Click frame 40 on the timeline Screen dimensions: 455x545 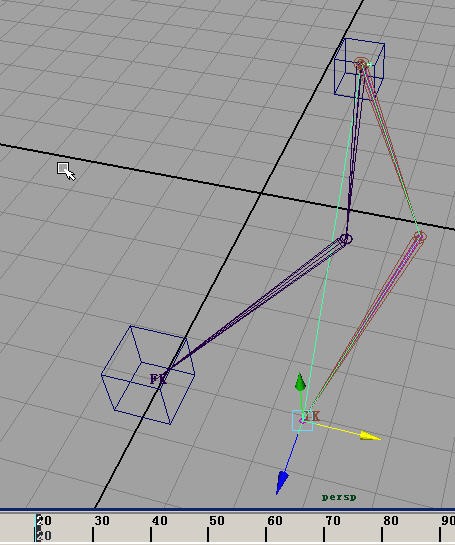point(159,521)
